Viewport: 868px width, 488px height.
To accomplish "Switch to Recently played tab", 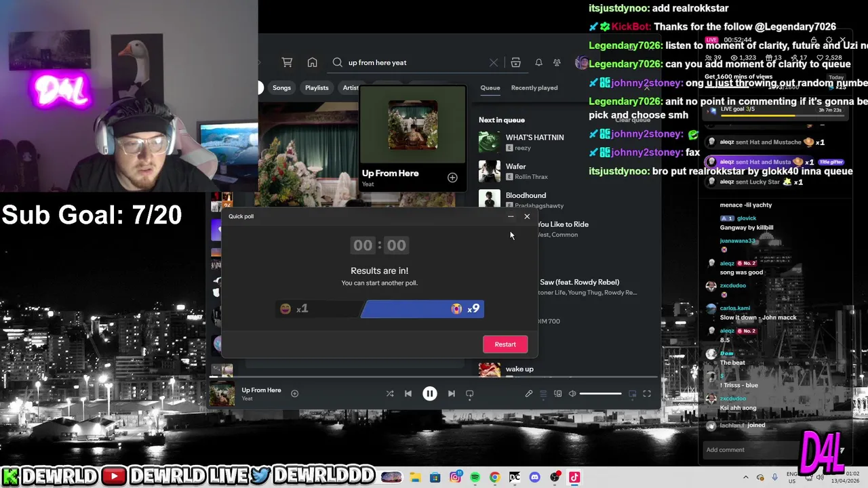I will [x=534, y=87].
